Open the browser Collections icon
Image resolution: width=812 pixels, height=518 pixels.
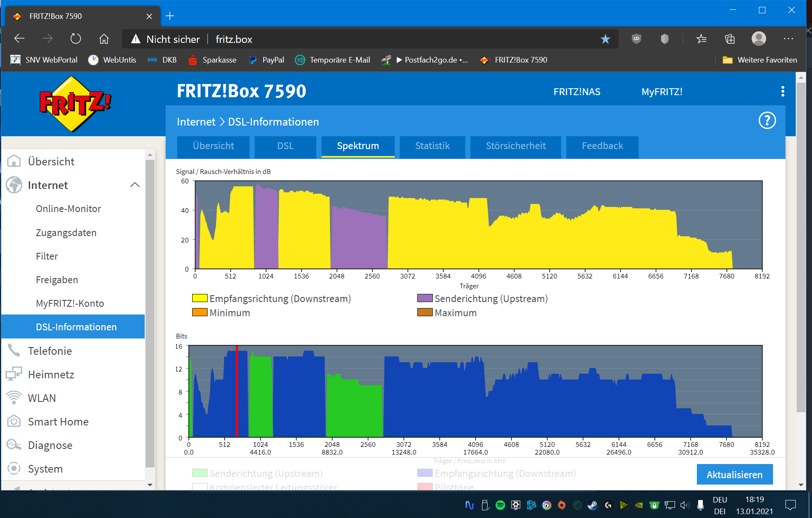[x=730, y=39]
